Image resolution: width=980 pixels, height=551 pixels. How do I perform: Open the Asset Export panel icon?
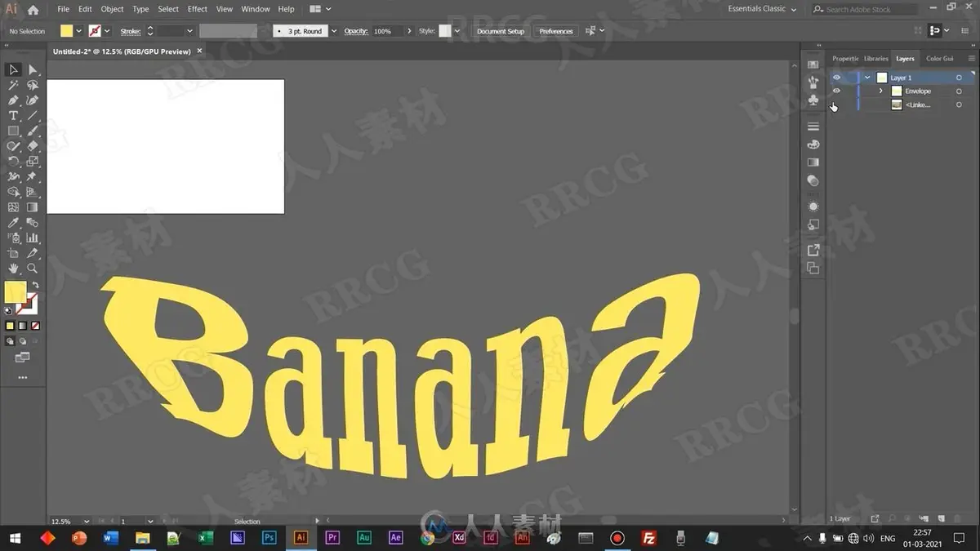813,250
